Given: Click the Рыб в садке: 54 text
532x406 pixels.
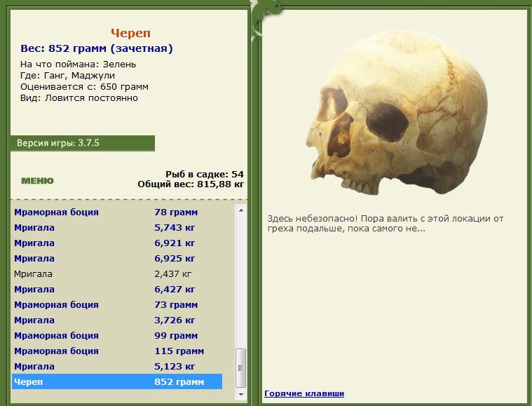Looking at the screenshot, I should [205, 174].
